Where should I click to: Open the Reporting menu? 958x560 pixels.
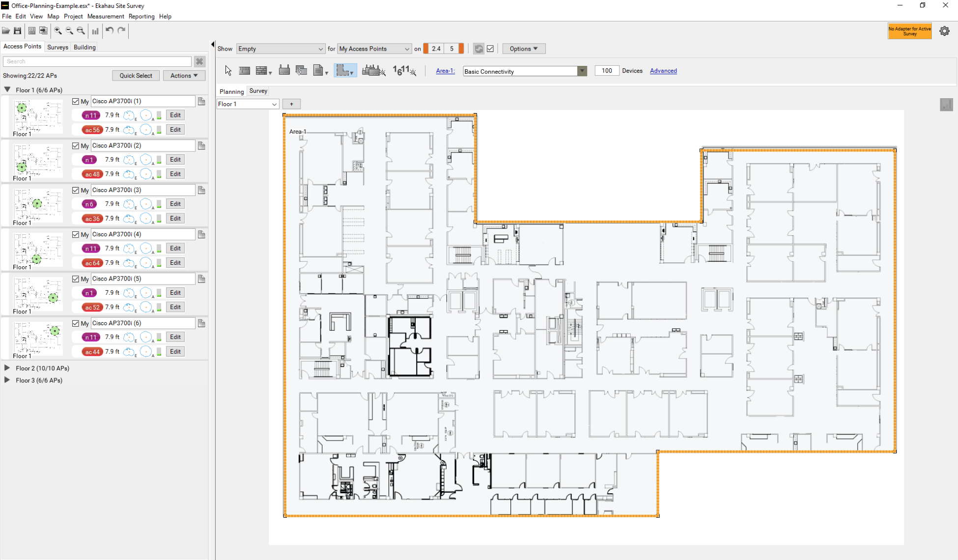(x=141, y=16)
